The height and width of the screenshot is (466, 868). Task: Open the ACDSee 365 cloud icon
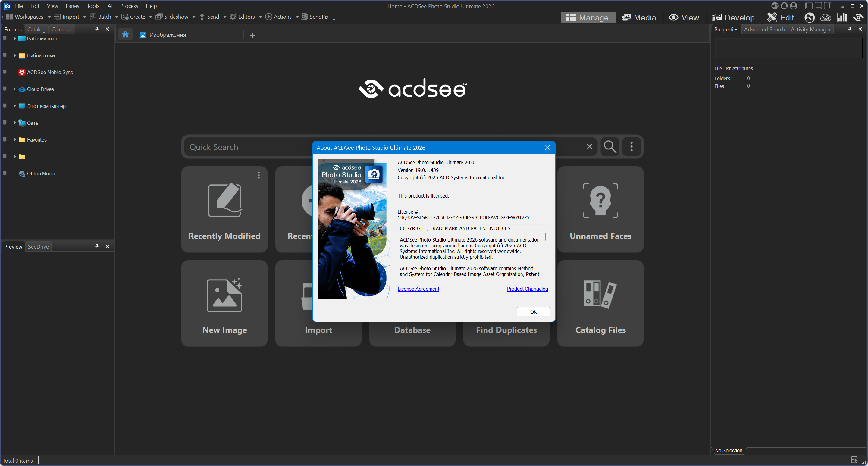click(x=826, y=17)
